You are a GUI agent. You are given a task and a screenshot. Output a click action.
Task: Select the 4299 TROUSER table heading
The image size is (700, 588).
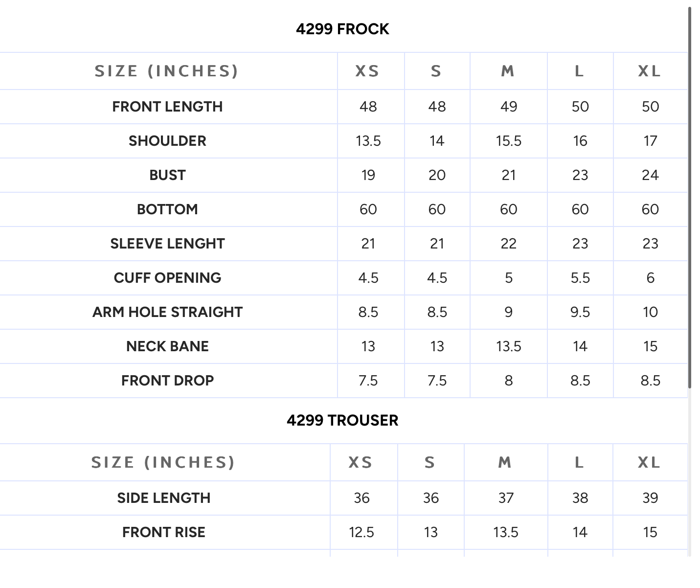[342, 420]
